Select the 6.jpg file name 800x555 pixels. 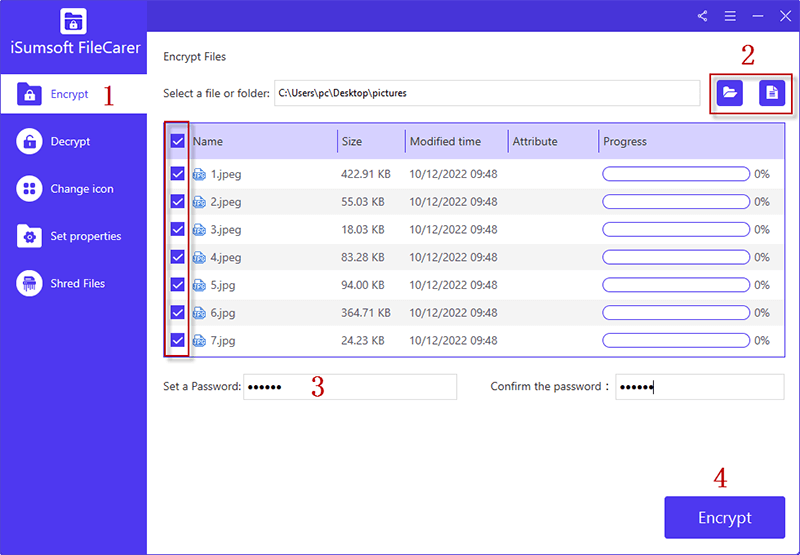(223, 313)
